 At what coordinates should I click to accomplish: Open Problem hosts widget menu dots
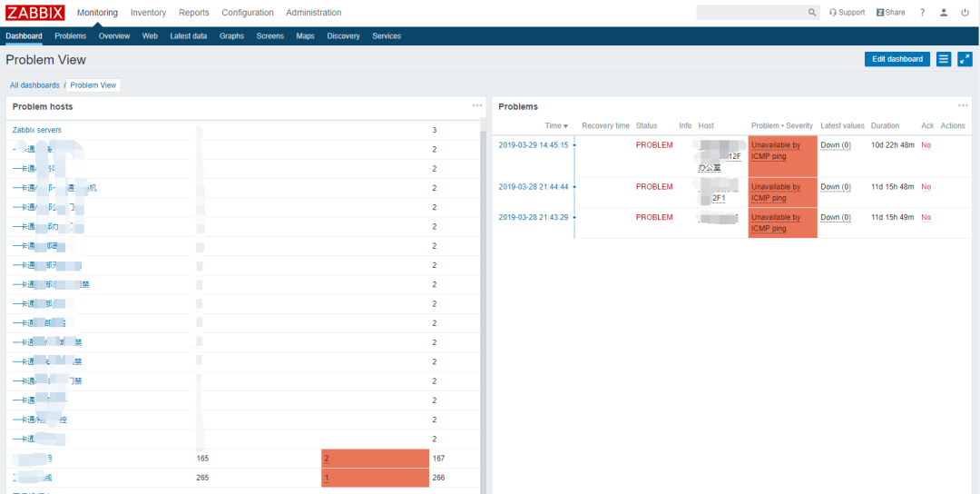pyautogui.click(x=477, y=105)
